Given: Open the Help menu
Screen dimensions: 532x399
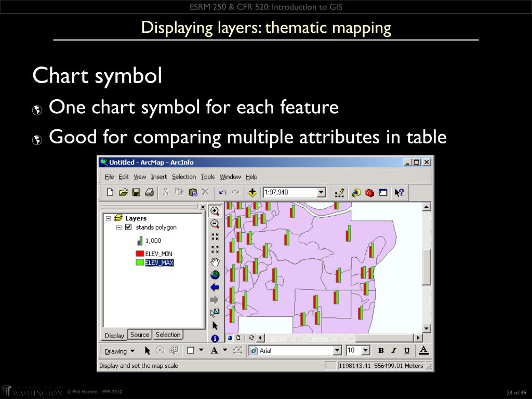Looking at the screenshot, I should click(251, 177).
